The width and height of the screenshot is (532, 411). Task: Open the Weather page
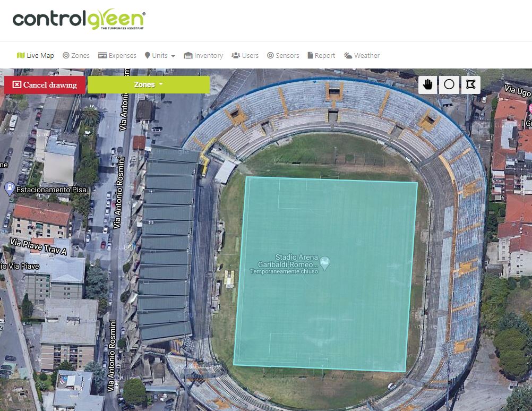(362, 55)
